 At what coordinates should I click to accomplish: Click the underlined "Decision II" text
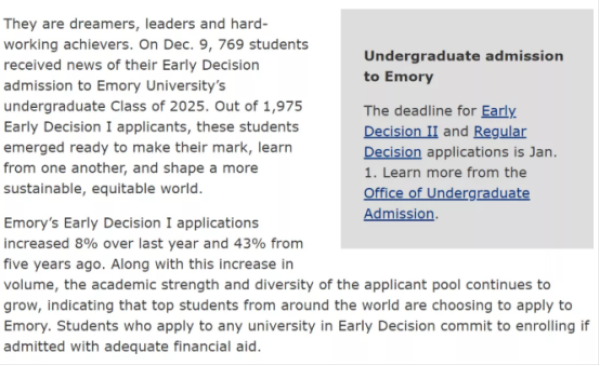click(x=401, y=132)
